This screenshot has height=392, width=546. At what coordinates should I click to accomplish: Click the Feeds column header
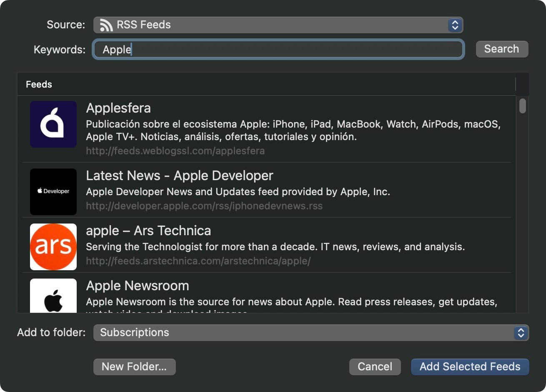coord(266,84)
